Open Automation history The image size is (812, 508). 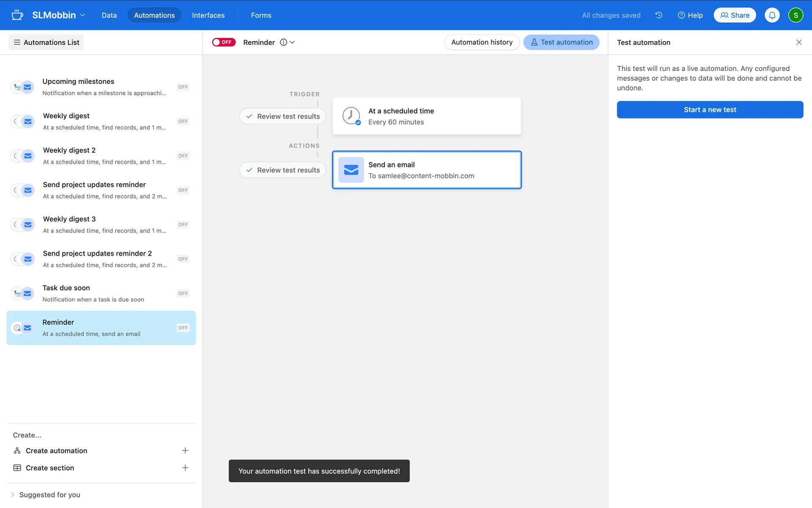482,42
